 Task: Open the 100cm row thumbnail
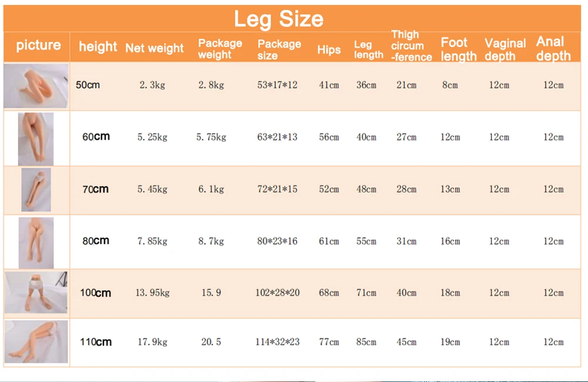[36, 293]
